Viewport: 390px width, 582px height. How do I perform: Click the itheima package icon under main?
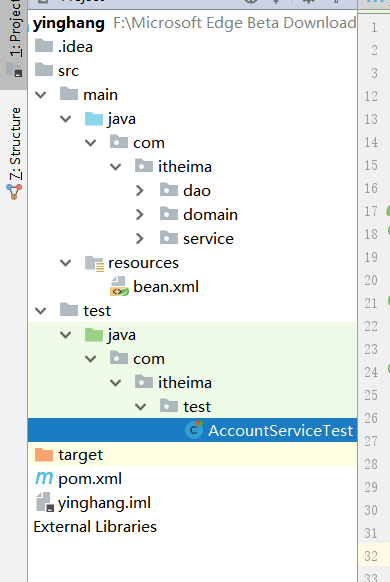pos(144,166)
